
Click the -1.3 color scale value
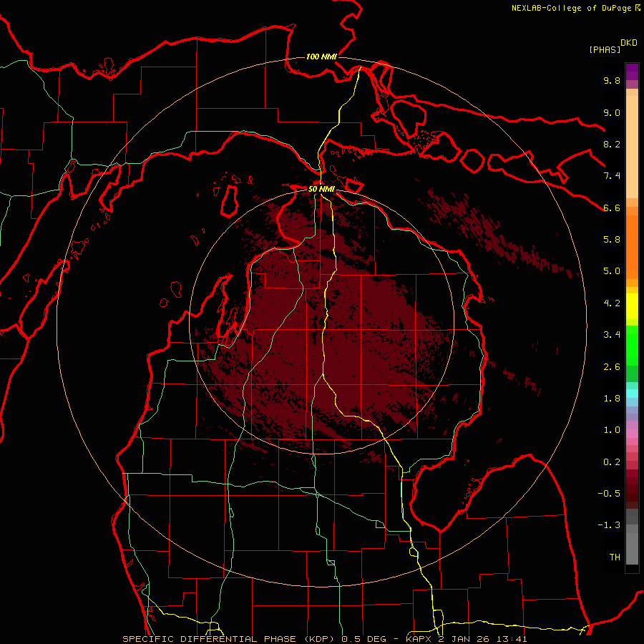tap(609, 525)
